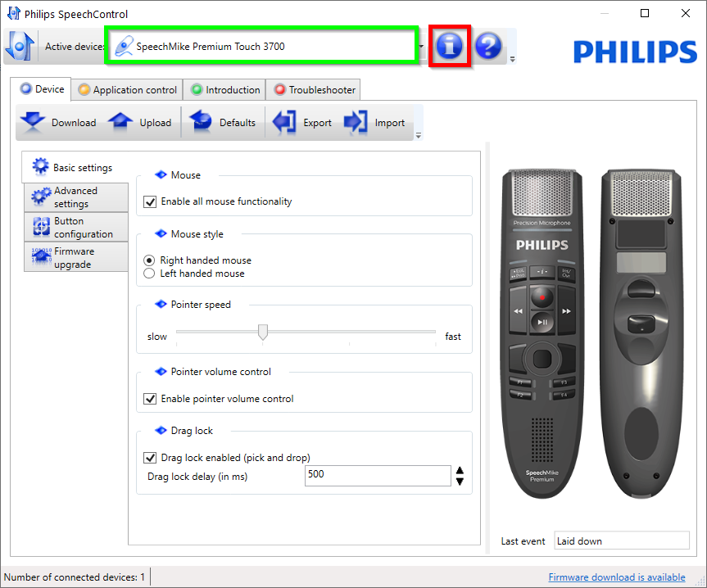Open the Introduction tab
The width and height of the screenshot is (707, 588).
pyautogui.click(x=225, y=89)
